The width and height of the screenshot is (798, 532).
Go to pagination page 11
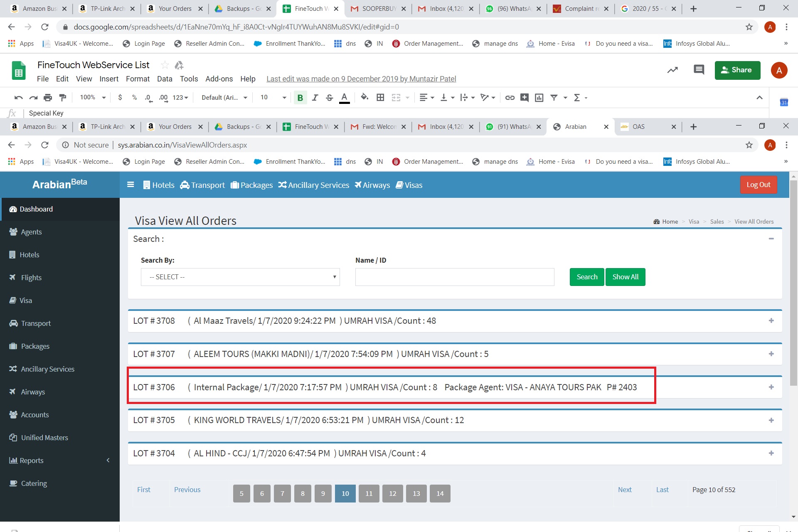(369, 493)
